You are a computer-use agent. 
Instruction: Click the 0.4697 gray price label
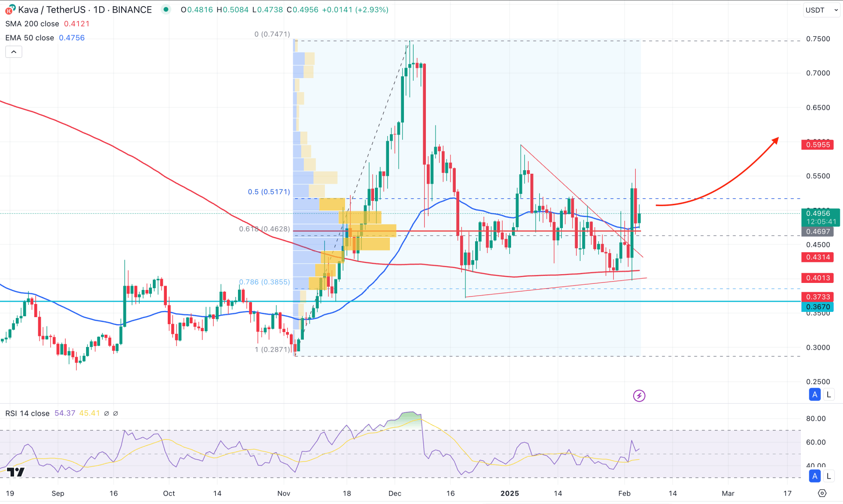click(818, 231)
